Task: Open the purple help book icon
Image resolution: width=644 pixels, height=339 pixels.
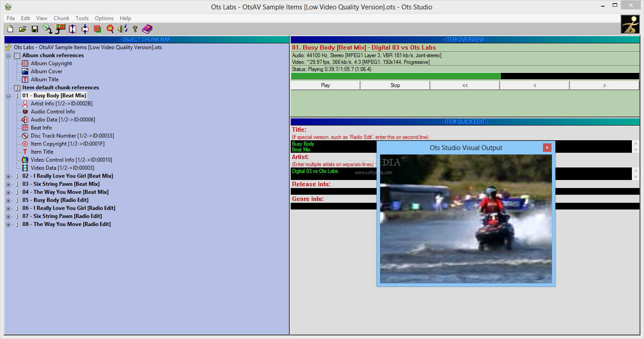Action: 148,29
